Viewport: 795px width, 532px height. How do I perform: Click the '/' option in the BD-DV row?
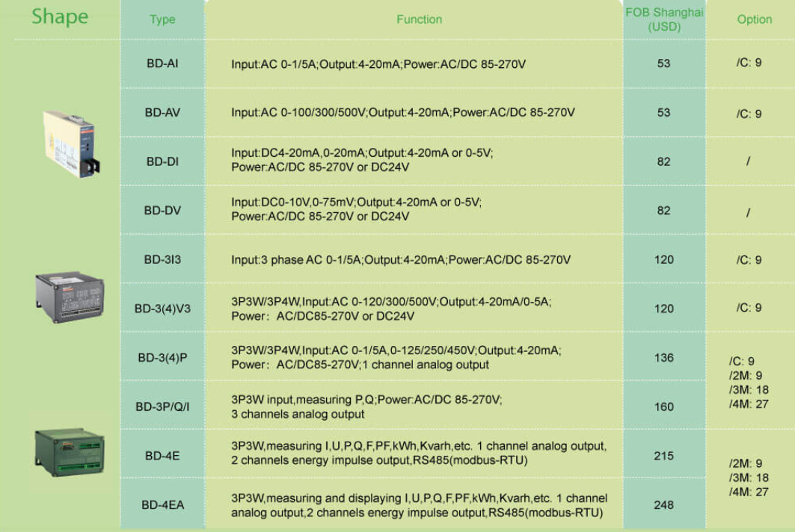(748, 212)
